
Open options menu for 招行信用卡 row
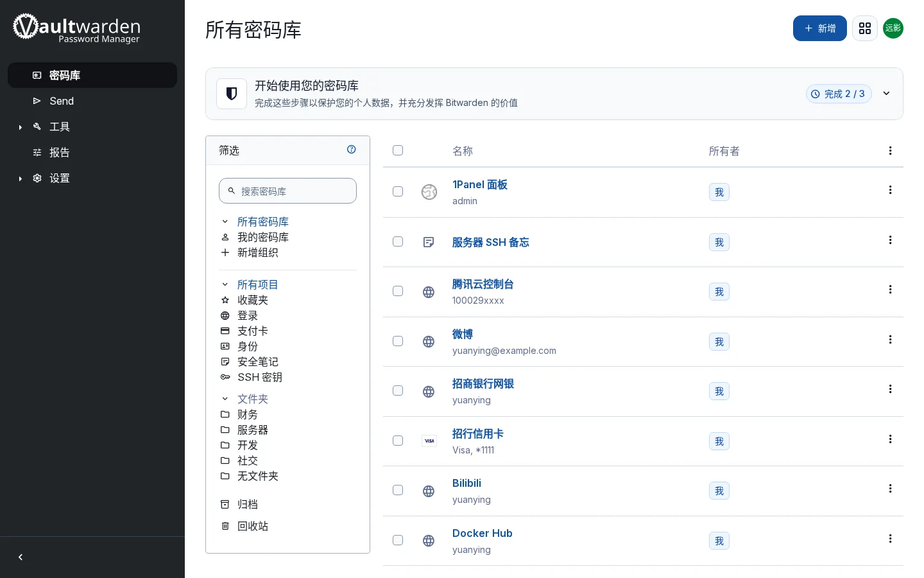[x=890, y=439]
